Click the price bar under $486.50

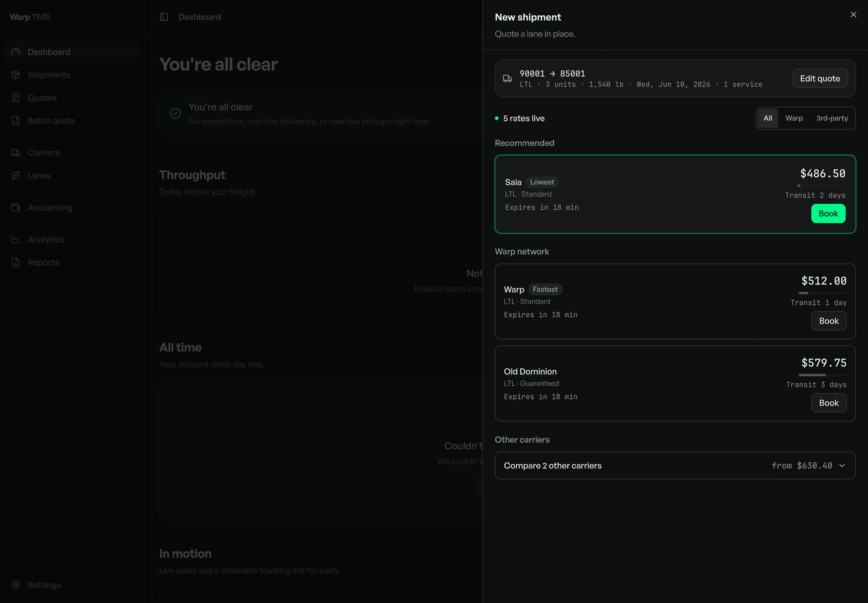tap(822, 186)
